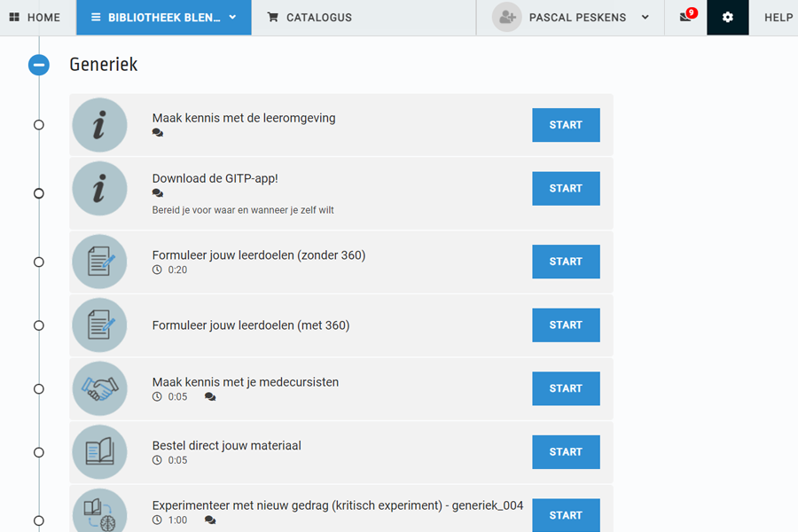Select timeline circle beside Maak kennis met de leeromgeving
This screenshot has height=532, width=798.
tap(39, 125)
